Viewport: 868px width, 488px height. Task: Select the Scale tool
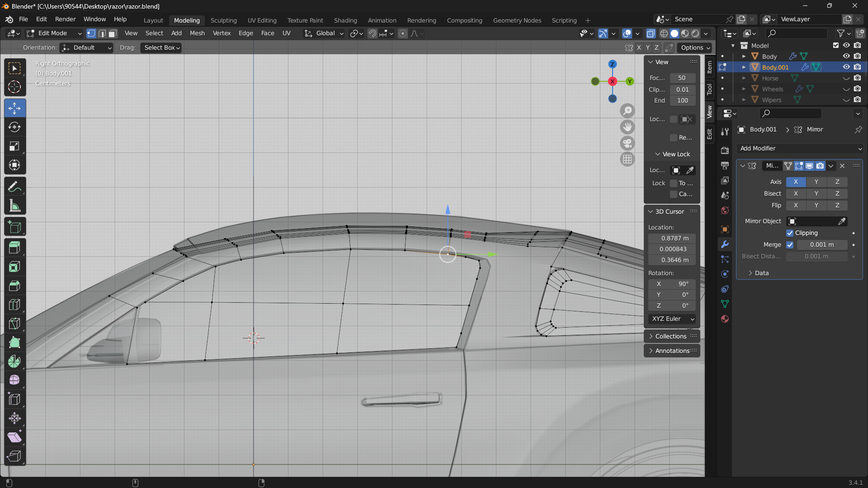tap(14, 146)
